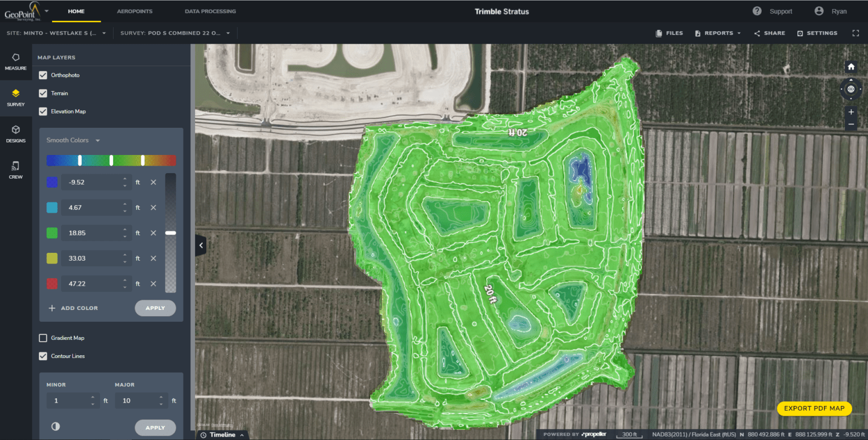
Task: Click Add Color in elevation panel
Action: (73, 308)
